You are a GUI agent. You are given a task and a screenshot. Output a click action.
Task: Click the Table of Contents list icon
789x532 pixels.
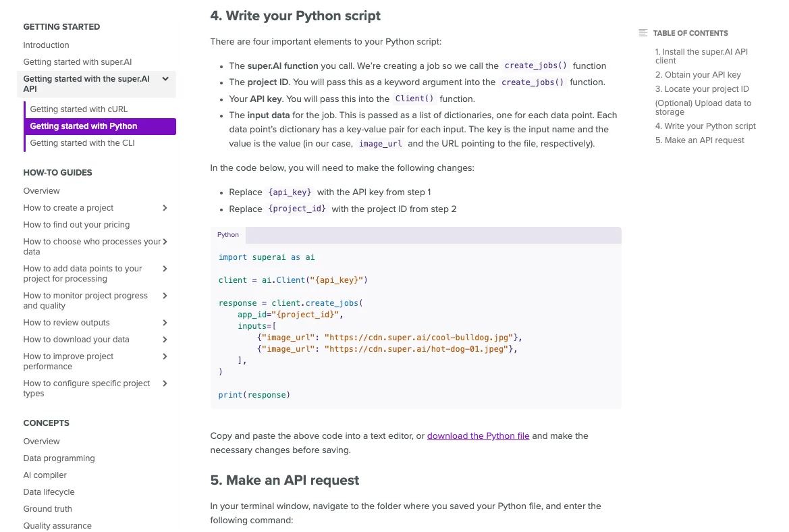tap(643, 32)
